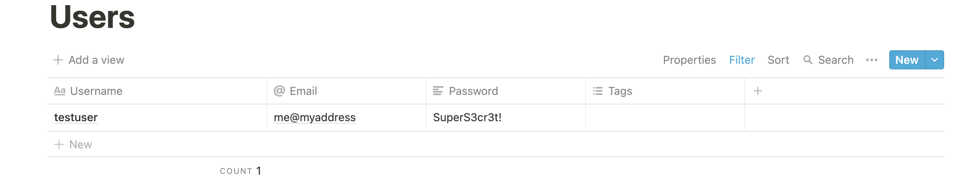Click the plus icon beside Add a view

click(x=58, y=60)
